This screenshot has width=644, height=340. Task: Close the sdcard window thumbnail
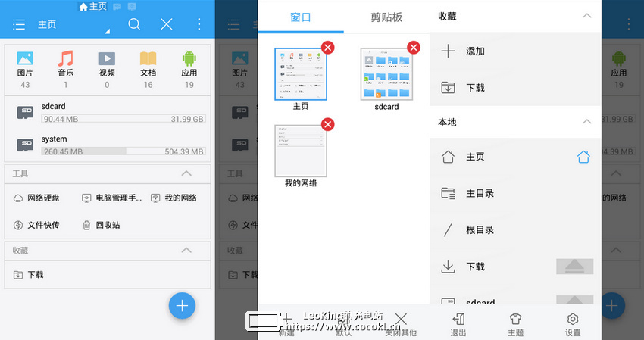point(414,48)
